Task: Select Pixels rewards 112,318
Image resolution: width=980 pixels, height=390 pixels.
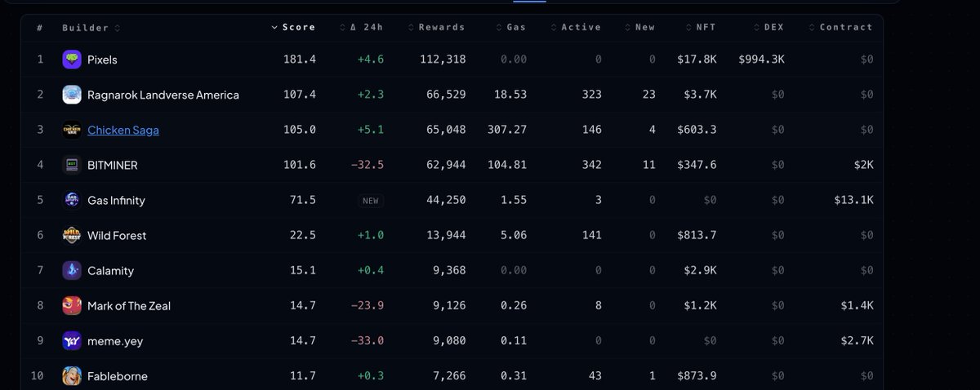Action: 443,60
